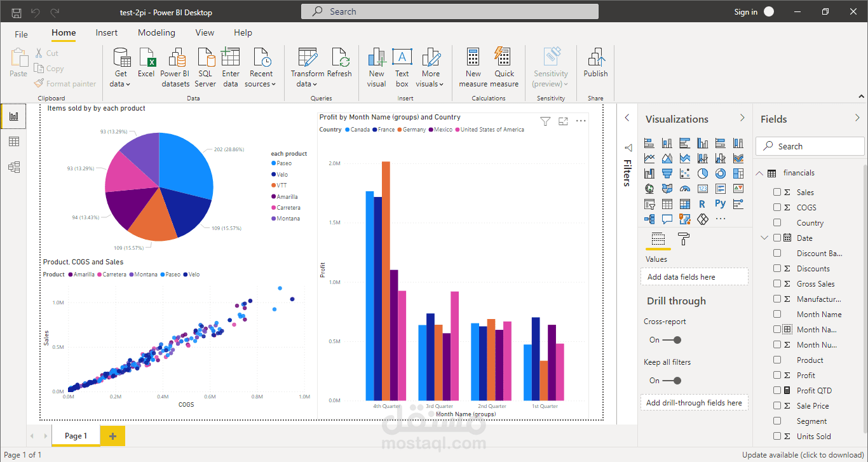Collapse the financials table in Fields pane
Viewport: 868px width, 462px height.
[759, 172]
